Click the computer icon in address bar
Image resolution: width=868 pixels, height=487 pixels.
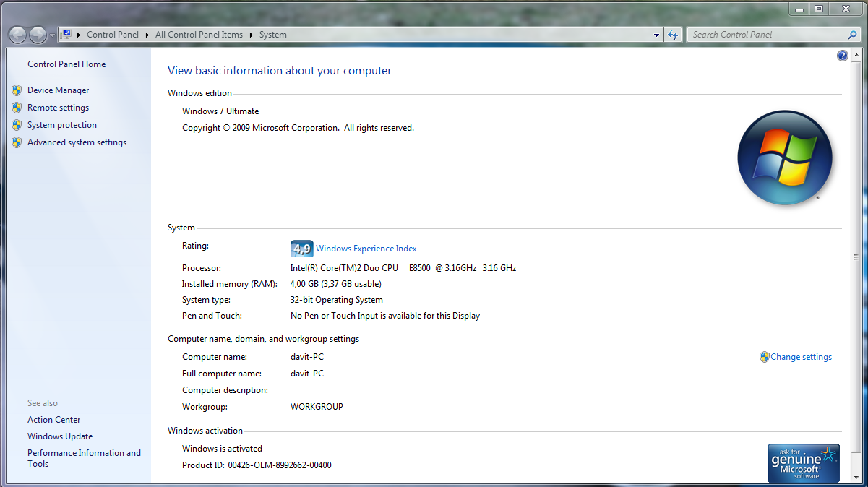[x=66, y=35]
